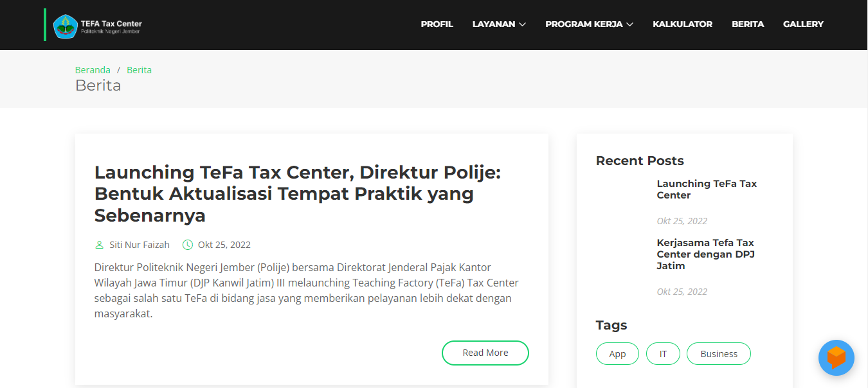Open the GALLERY page

coord(803,24)
